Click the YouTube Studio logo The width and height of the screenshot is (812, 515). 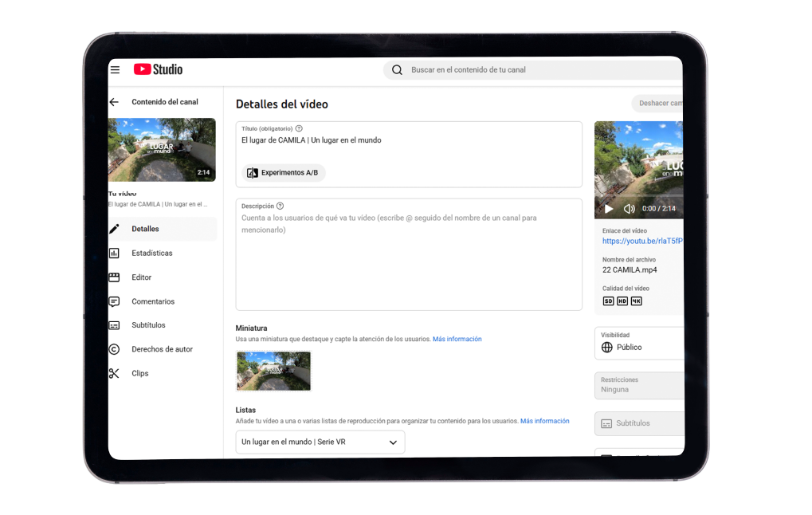(158, 69)
